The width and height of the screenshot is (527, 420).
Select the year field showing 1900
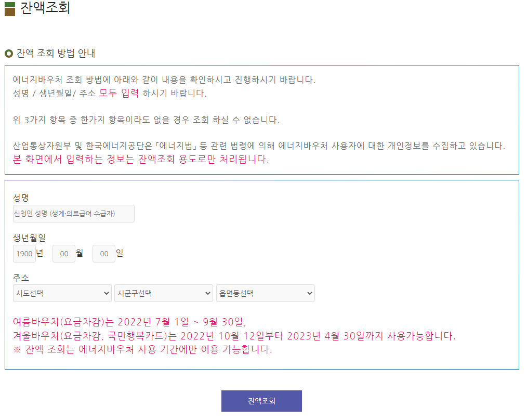[24, 253]
